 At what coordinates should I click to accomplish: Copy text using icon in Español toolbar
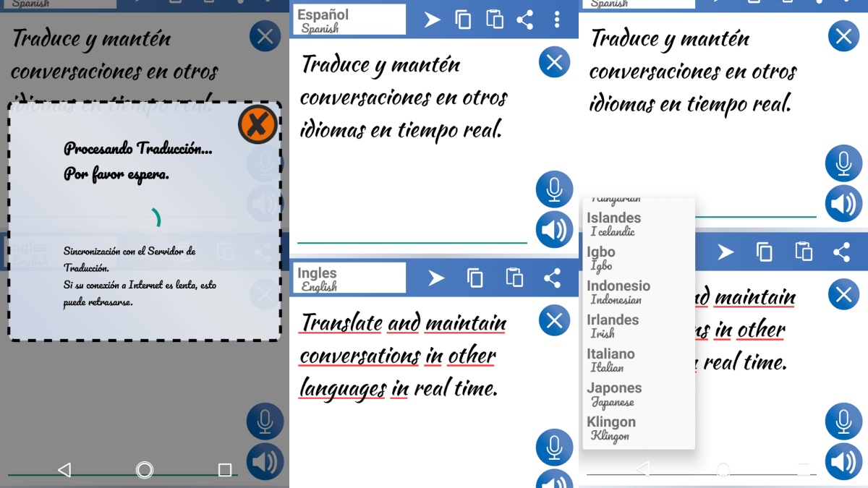[463, 20]
